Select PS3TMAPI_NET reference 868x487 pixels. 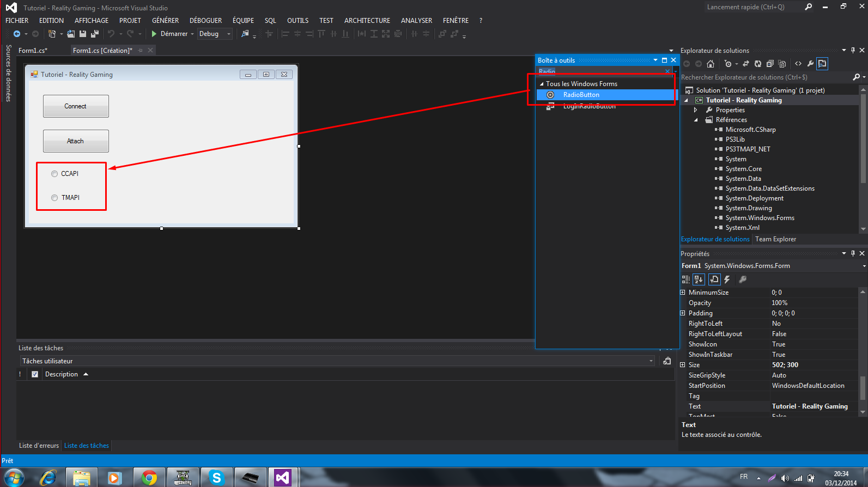pyautogui.click(x=748, y=149)
